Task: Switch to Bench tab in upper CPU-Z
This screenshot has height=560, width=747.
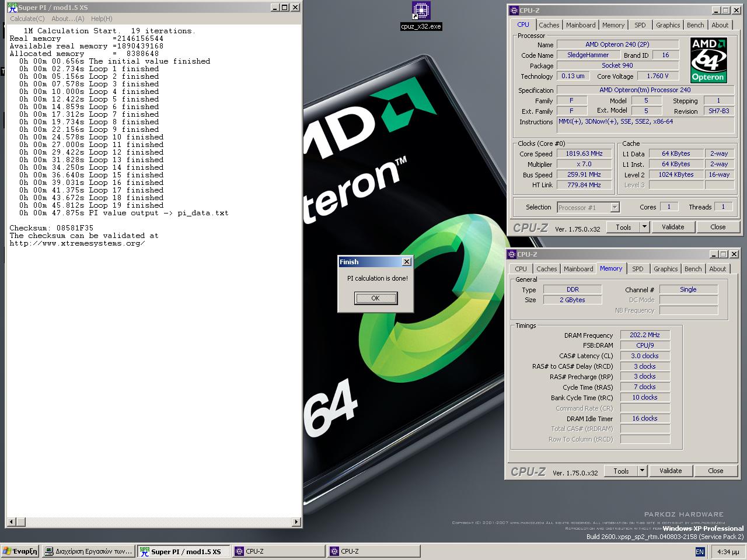Action: click(x=695, y=25)
